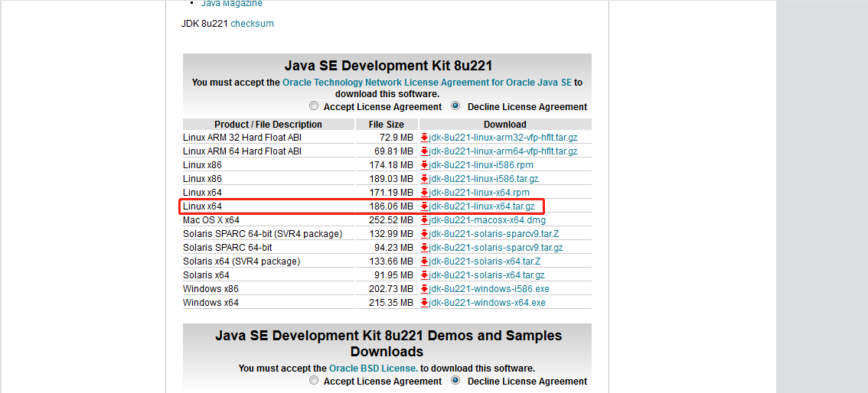The height and width of the screenshot is (393, 868).
Task: Select Decline License Agreement for Demos and Samples
Action: (455, 380)
